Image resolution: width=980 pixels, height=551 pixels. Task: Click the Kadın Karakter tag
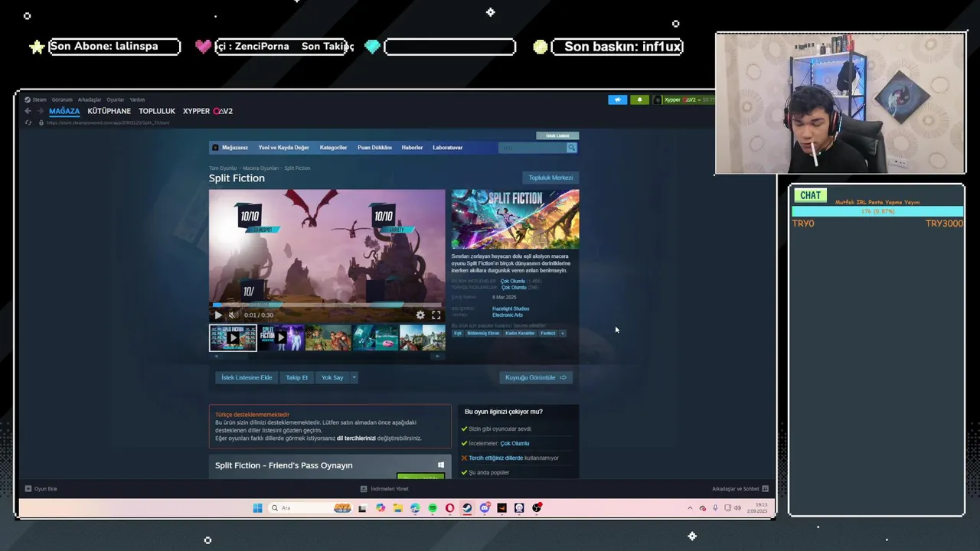(520, 333)
